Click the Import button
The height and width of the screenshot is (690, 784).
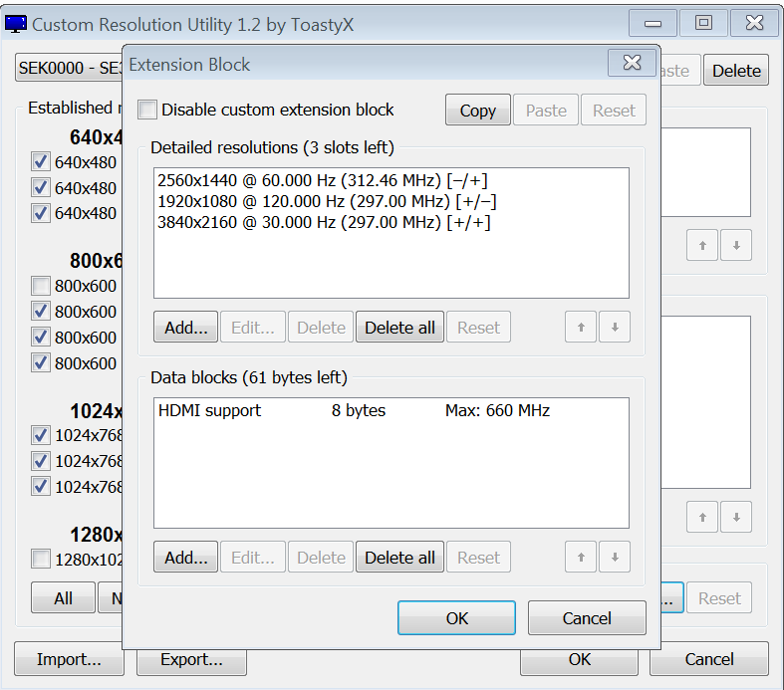(x=69, y=659)
